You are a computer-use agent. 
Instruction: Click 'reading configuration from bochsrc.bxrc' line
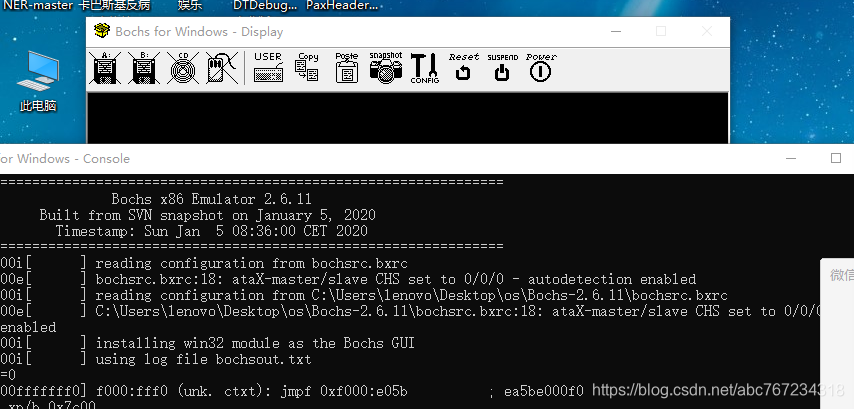click(251, 264)
